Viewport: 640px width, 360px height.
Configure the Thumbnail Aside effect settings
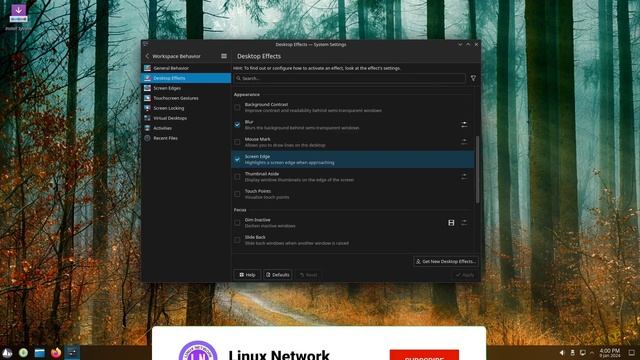tap(464, 176)
